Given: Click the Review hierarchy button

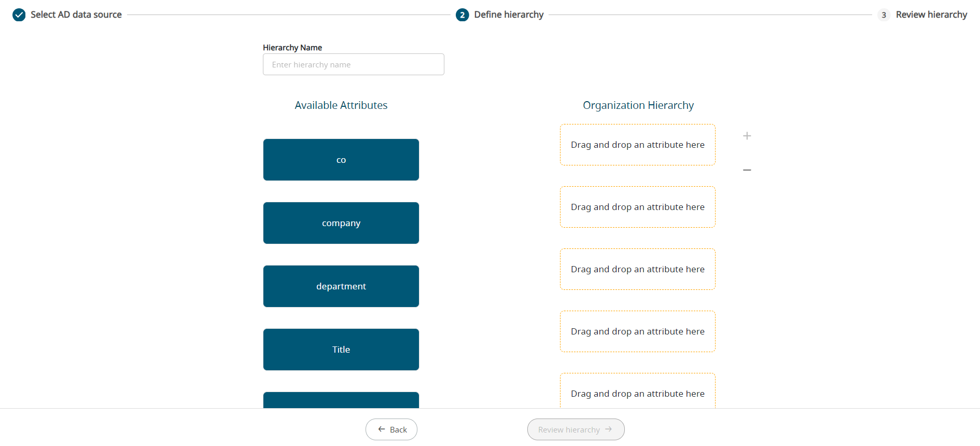Looking at the screenshot, I should point(576,429).
